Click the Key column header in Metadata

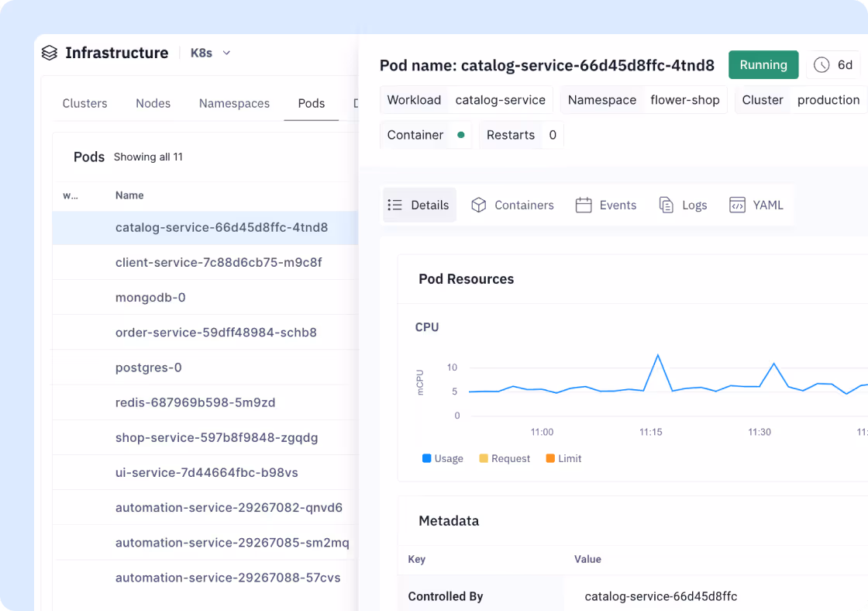pos(417,560)
